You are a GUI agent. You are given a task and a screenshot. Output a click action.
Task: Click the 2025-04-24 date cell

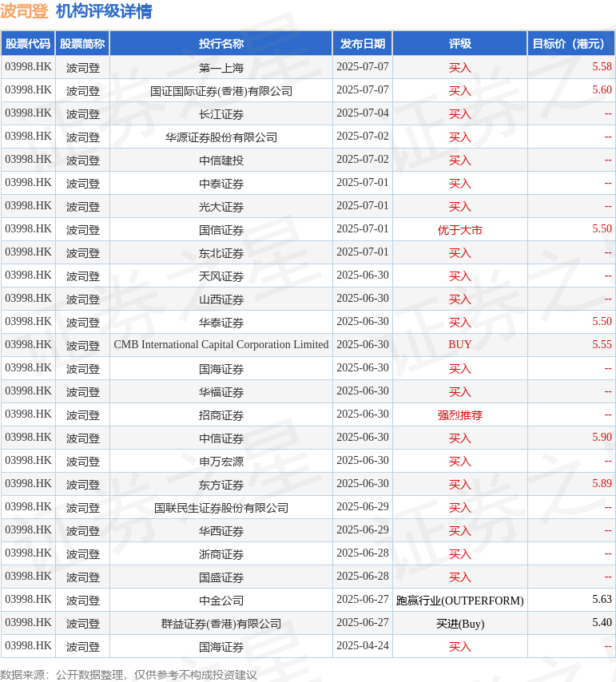(x=363, y=645)
